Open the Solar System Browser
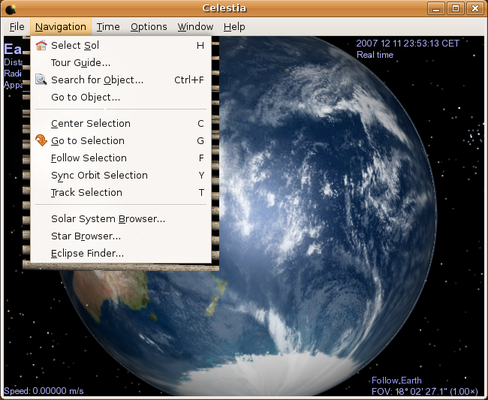Screen dimensions: 488x400 click(120, 219)
